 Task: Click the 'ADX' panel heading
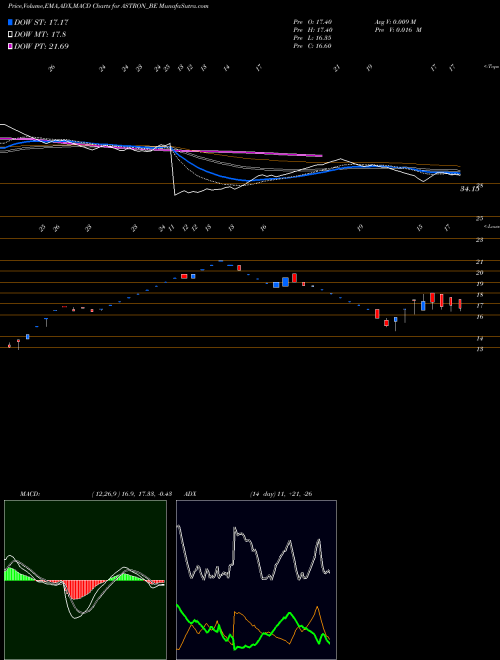[x=190, y=494]
